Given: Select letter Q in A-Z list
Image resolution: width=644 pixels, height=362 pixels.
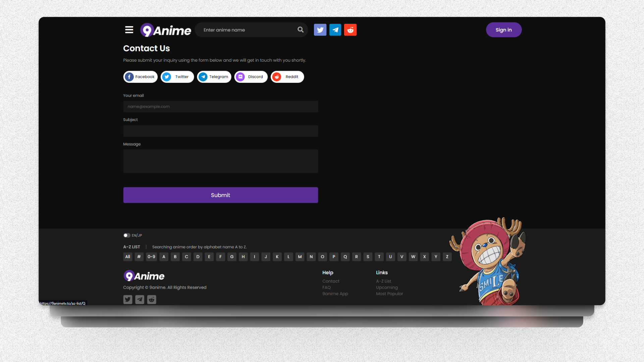Looking at the screenshot, I should point(345,257).
